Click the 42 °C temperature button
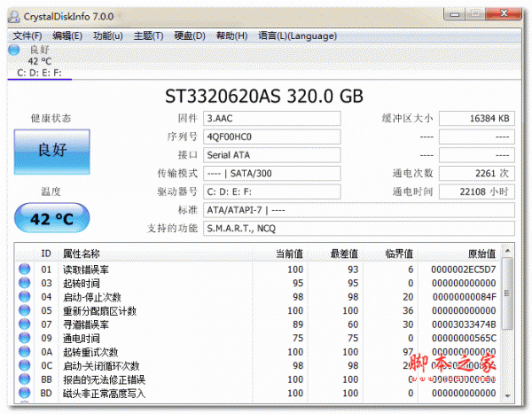Image resolution: width=532 pixels, height=414 pixels. [x=52, y=218]
